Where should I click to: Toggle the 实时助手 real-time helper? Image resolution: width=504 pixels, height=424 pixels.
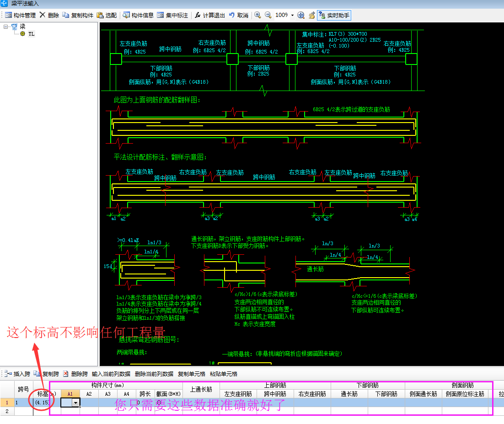click(334, 15)
